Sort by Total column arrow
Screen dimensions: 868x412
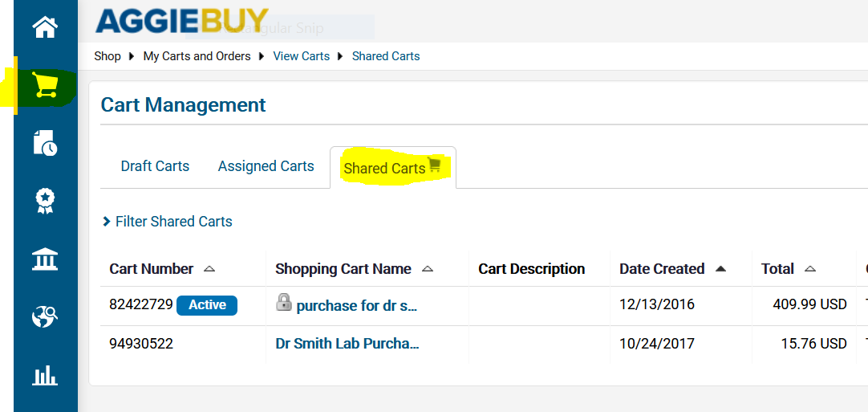(810, 269)
